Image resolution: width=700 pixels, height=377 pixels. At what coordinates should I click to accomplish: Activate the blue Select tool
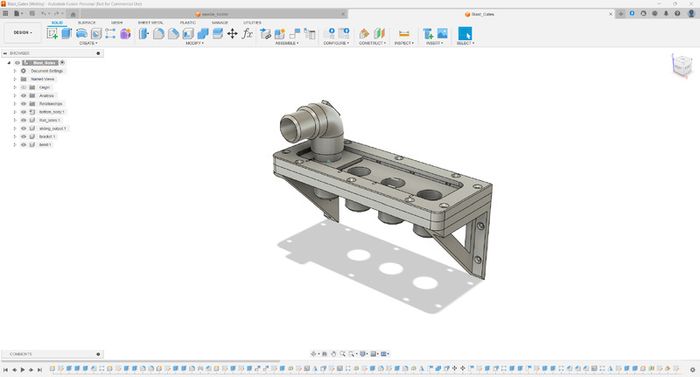(465, 34)
